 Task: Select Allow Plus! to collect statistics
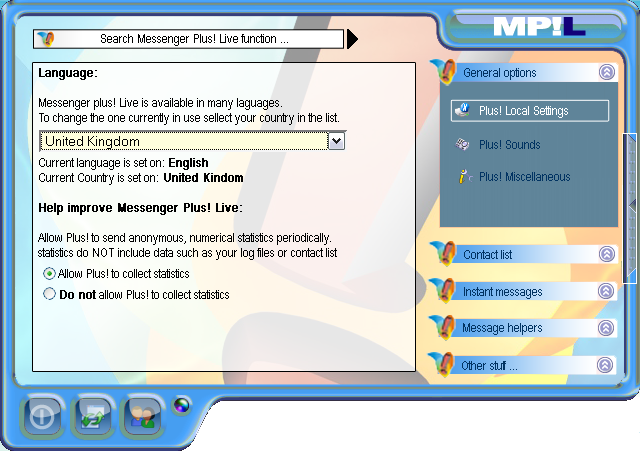(x=49, y=274)
